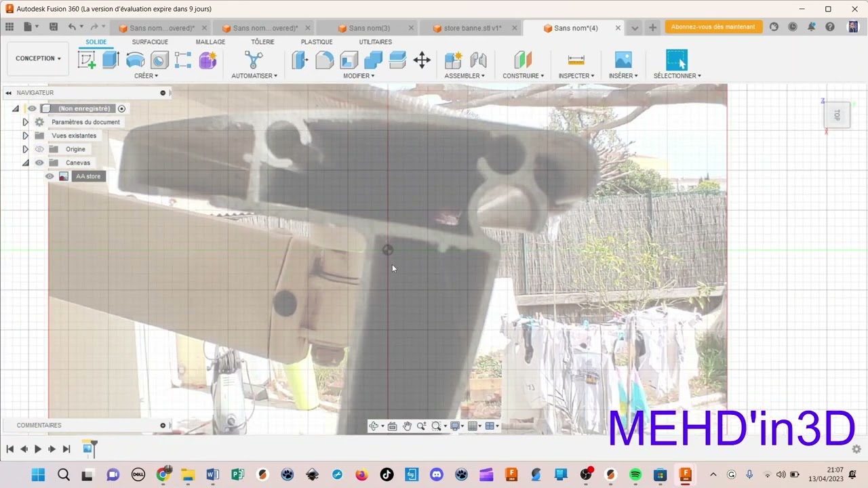Image resolution: width=868 pixels, height=488 pixels.
Task: Open the Conception workspace dropdown
Action: [38, 58]
